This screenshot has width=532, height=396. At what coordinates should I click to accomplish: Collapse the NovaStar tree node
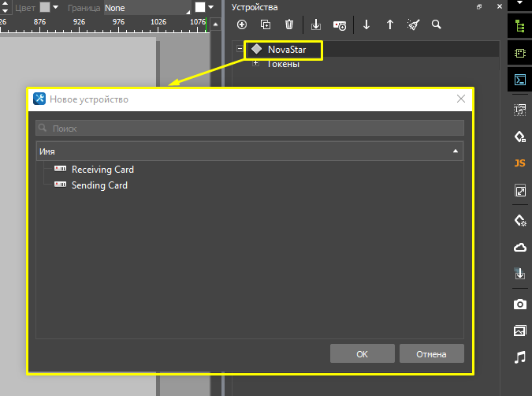[240, 50]
